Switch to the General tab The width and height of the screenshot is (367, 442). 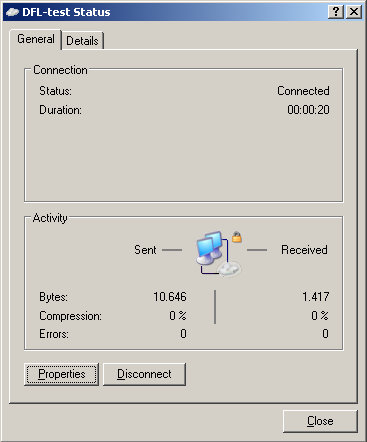click(36, 39)
